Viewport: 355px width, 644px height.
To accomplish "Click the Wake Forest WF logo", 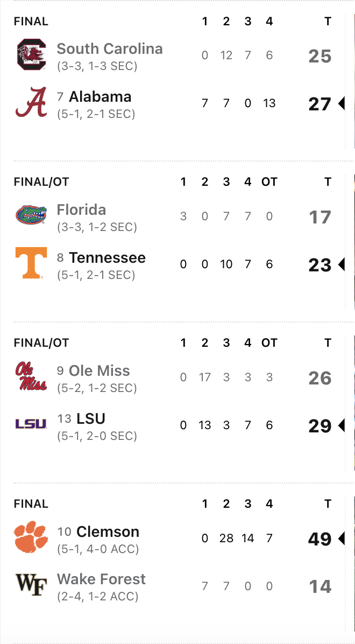I will pos(31,585).
